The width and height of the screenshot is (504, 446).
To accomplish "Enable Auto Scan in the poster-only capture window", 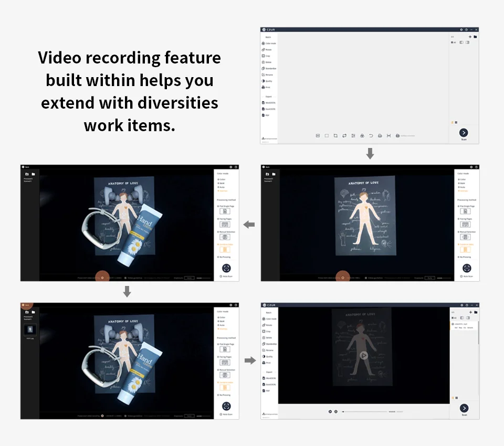I will [x=467, y=277].
